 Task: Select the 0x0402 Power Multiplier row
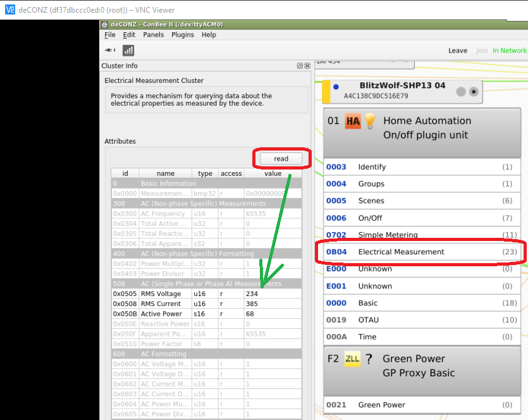pyautogui.click(x=206, y=264)
